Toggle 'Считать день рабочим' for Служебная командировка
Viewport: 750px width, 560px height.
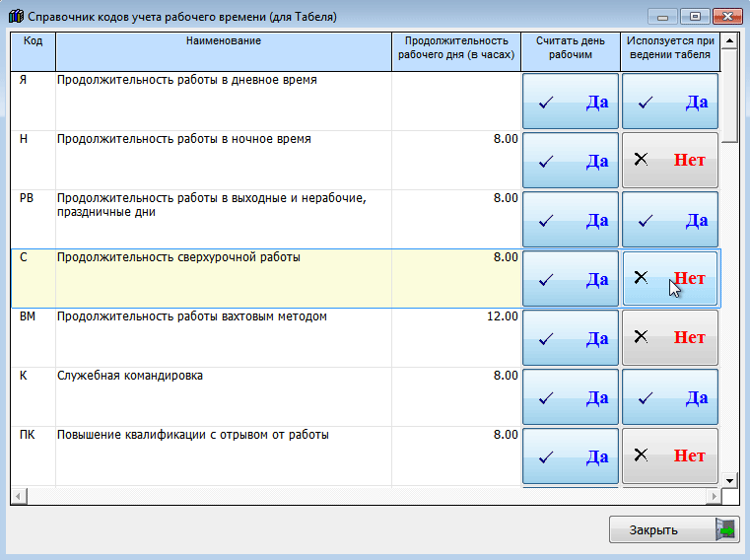[571, 396]
